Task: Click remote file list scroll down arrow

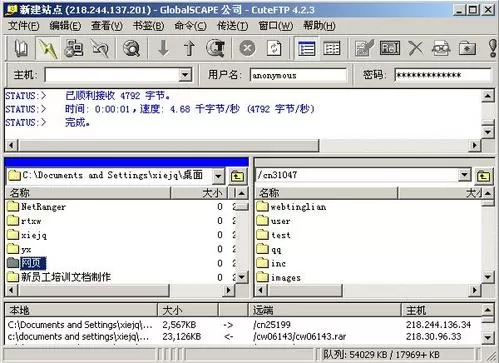Action: 487,277
